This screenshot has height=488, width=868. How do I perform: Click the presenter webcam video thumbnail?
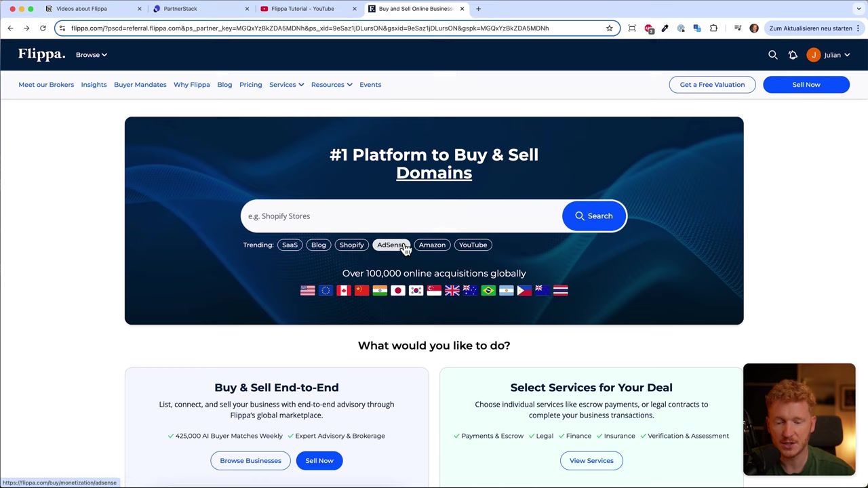coord(799,420)
